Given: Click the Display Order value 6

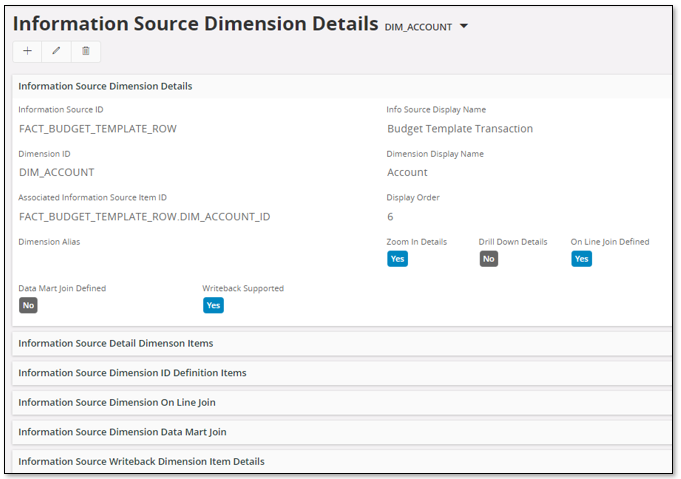Looking at the screenshot, I should 390,216.
